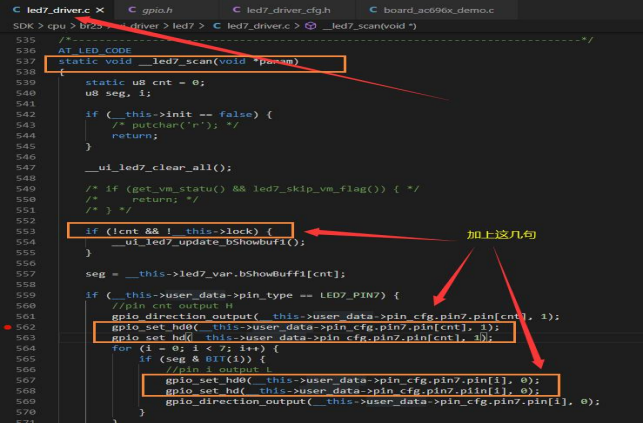Viewport: 643px width, 423px height.
Task: Open the led7_driver_cfg.h tab
Action: pos(288,10)
